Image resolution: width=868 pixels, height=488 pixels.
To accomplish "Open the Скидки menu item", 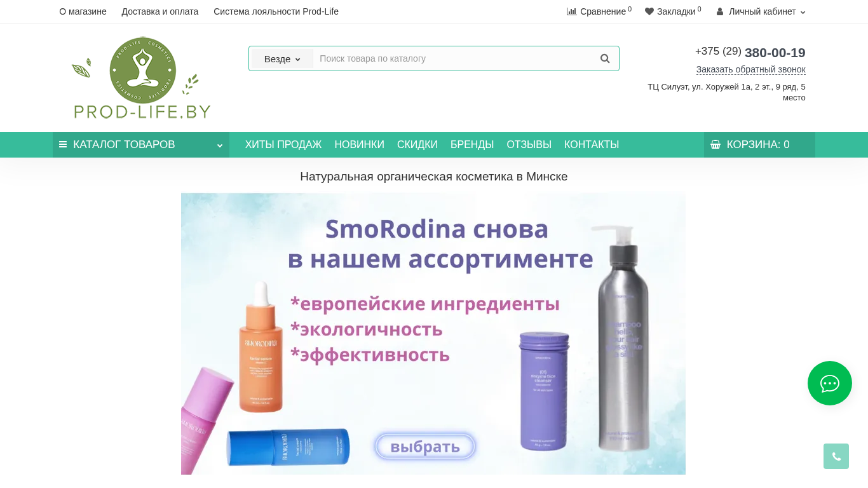I will (417, 145).
